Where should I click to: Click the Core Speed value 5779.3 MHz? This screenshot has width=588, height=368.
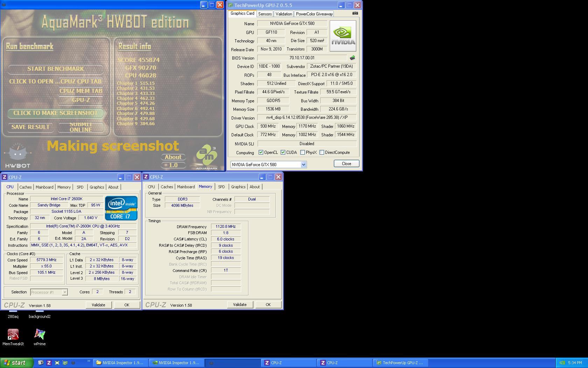[46, 260]
